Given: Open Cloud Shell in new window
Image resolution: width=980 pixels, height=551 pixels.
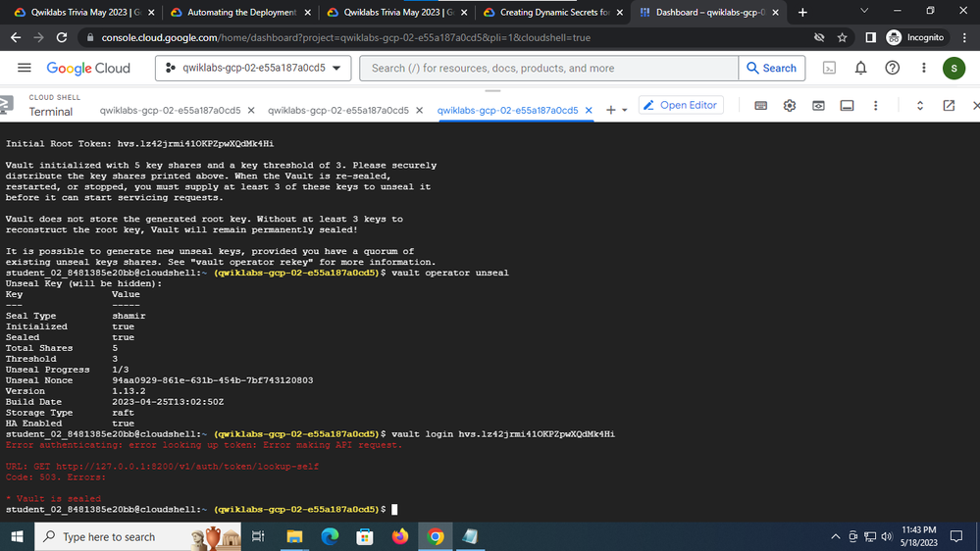Looking at the screenshot, I should [949, 106].
